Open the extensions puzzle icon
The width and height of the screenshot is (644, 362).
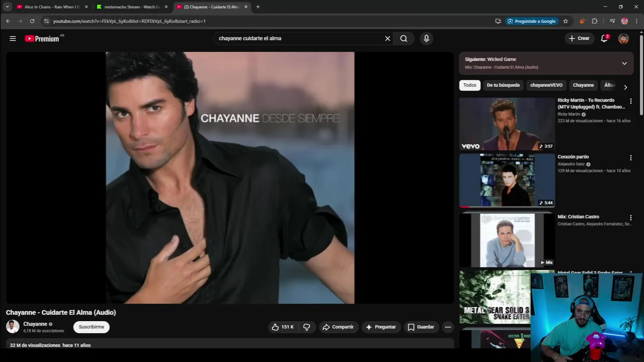(x=595, y=21)
